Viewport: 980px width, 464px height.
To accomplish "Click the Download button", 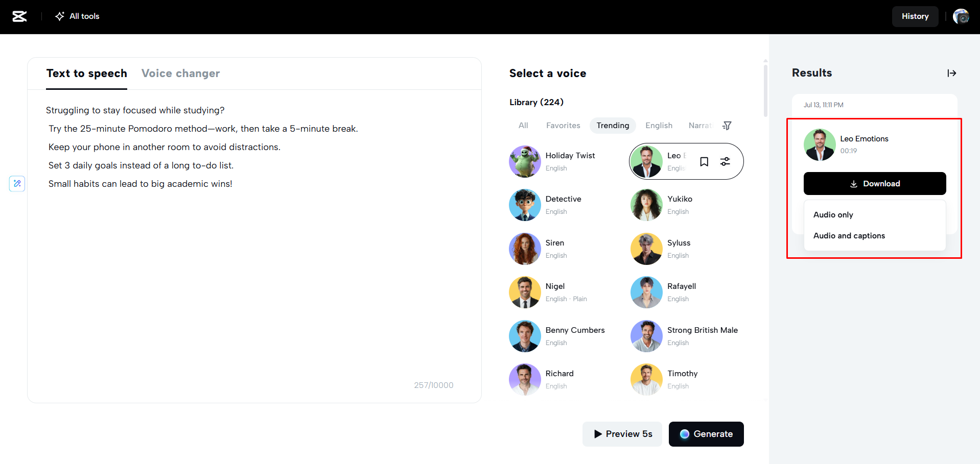I will point(874,184).
